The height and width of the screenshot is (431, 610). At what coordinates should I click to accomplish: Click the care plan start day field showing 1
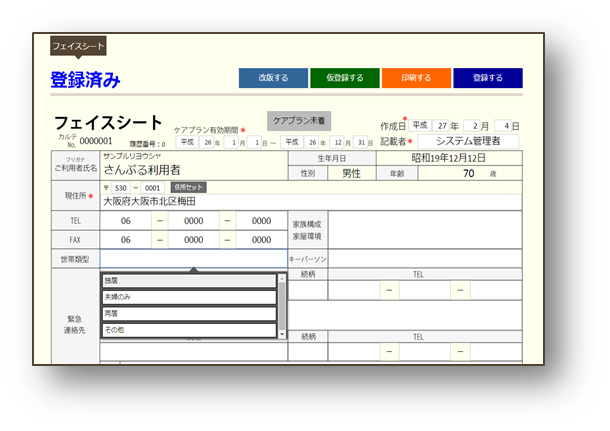pyautogui.click(x=255, y=142)
